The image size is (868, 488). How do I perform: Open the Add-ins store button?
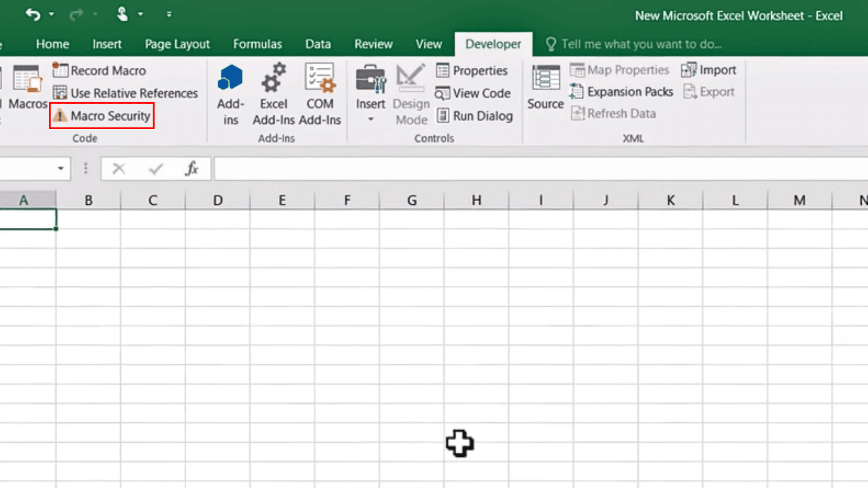coord(231,94)
